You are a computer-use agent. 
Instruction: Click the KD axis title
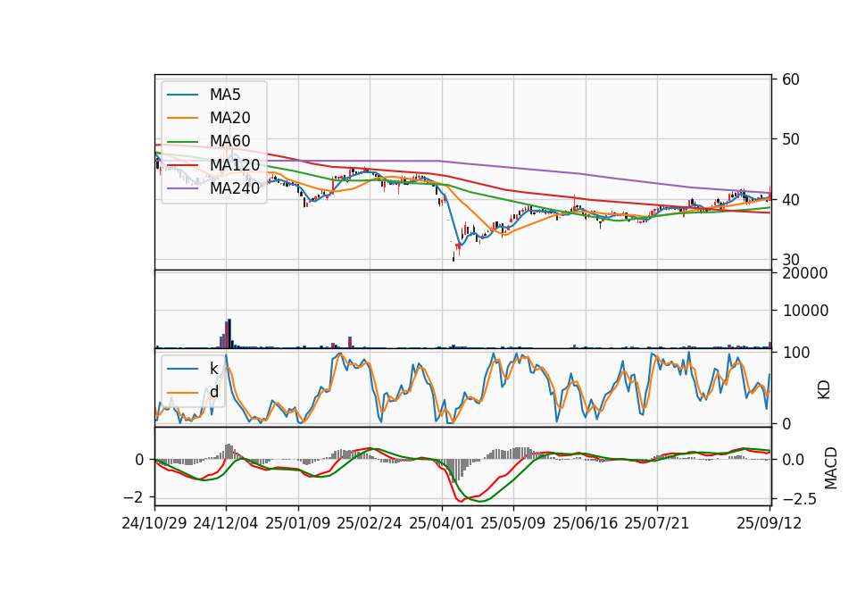824,390
